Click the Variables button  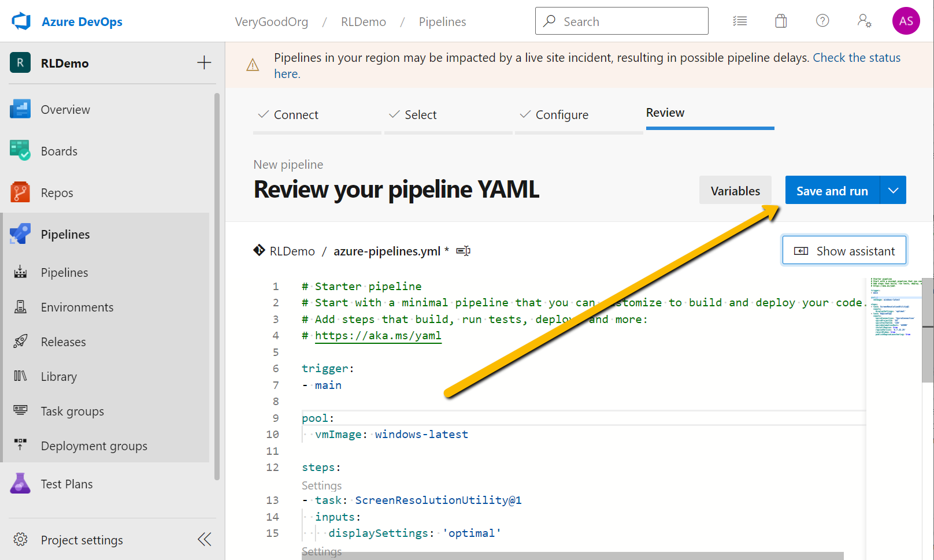[x=735, y=190]
